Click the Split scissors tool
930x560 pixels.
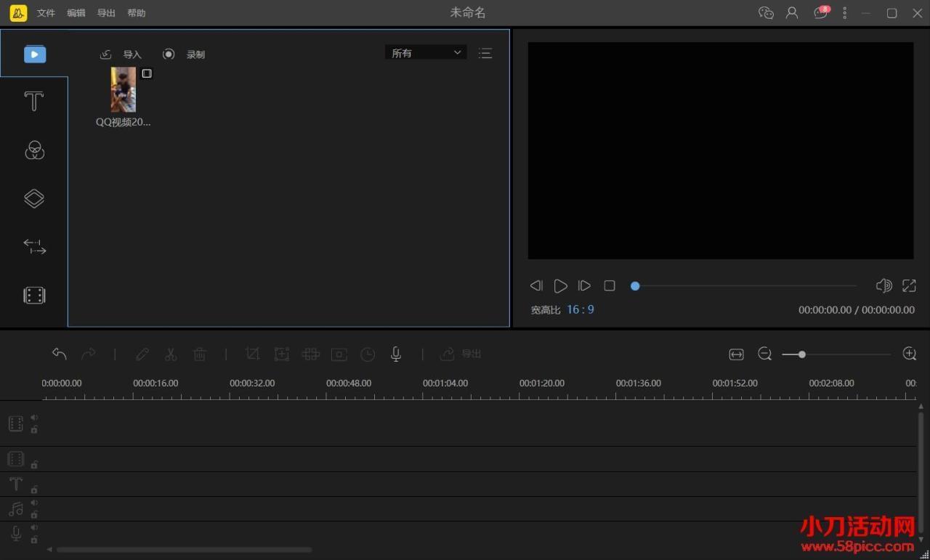pyautogui.click(x=171, y=354)
